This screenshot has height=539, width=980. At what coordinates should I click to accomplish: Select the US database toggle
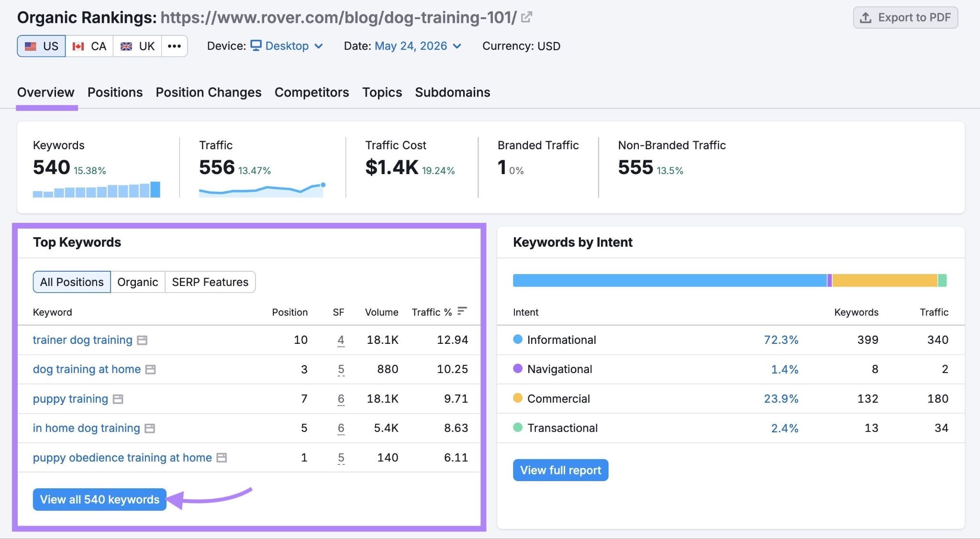[42, 46]
